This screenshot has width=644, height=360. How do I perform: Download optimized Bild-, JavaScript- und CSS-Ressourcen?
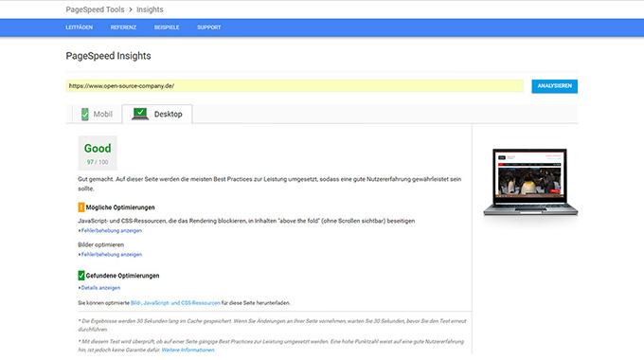pyautogui.click(x=175, y=303)
